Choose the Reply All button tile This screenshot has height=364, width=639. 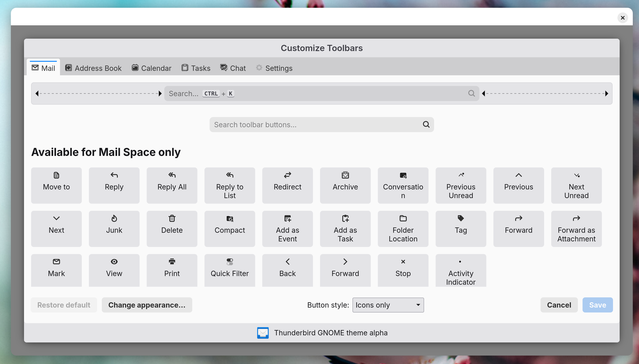tap(172, 185)
